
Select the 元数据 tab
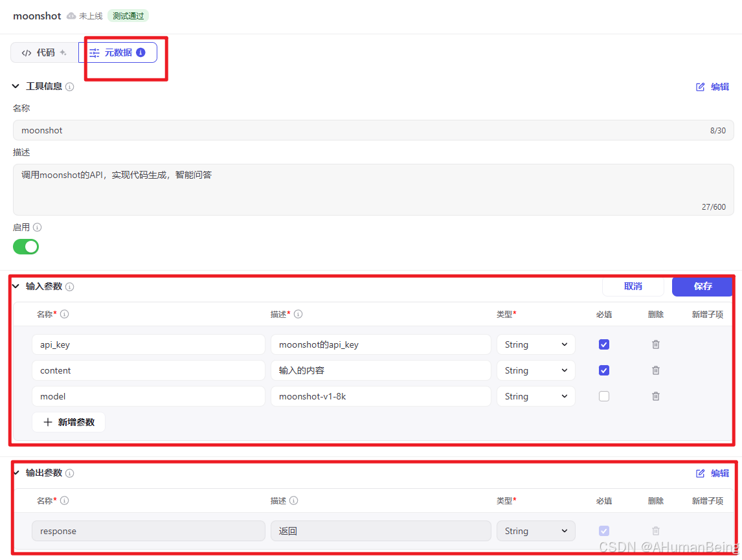click(x=120, y=52)
